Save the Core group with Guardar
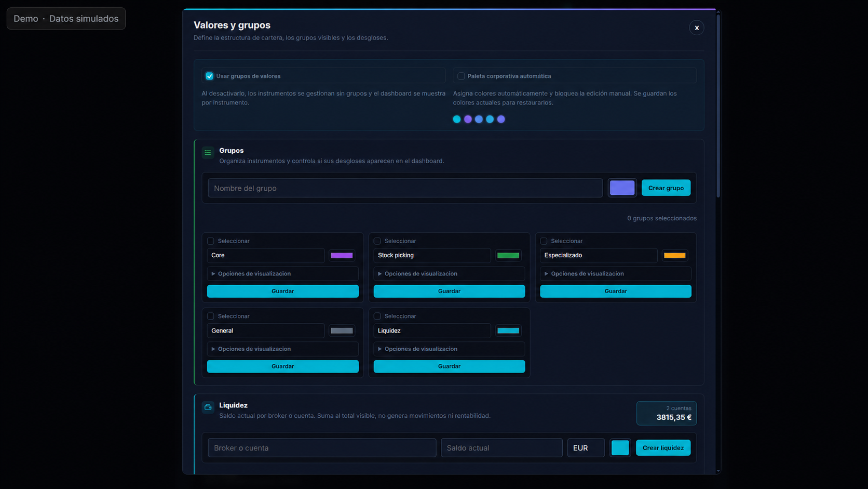The image size is (868, 489). [x=282, y=291]
